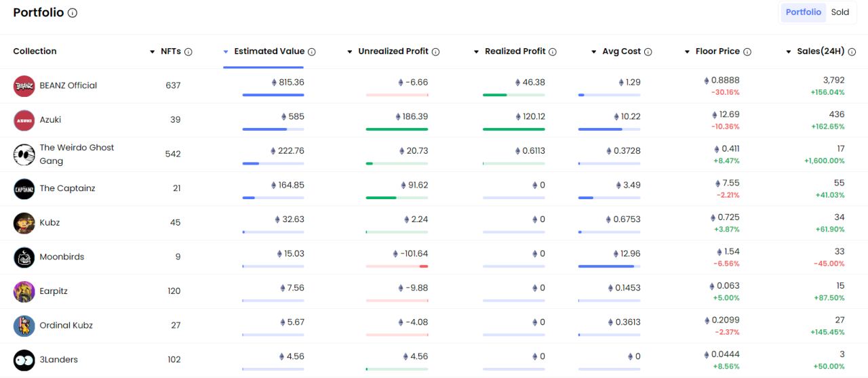Click BEANZ Official NFT count 637
This screenshot has height=378, width=868.
click(173, 86)
